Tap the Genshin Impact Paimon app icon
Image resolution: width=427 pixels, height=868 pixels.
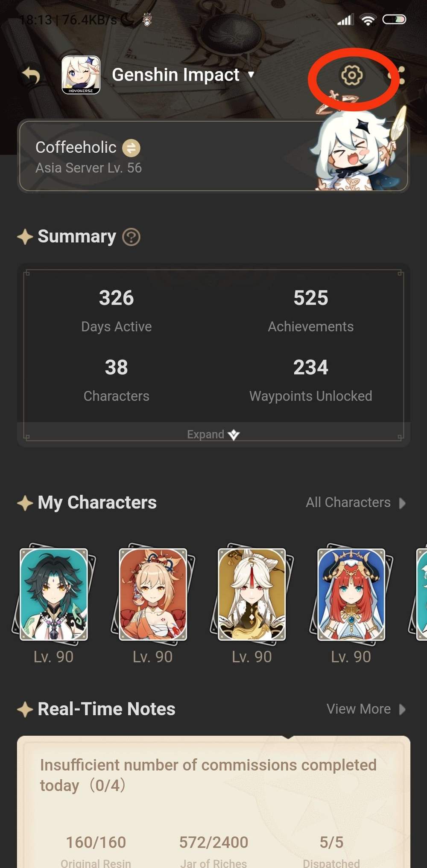click(81, 75)
